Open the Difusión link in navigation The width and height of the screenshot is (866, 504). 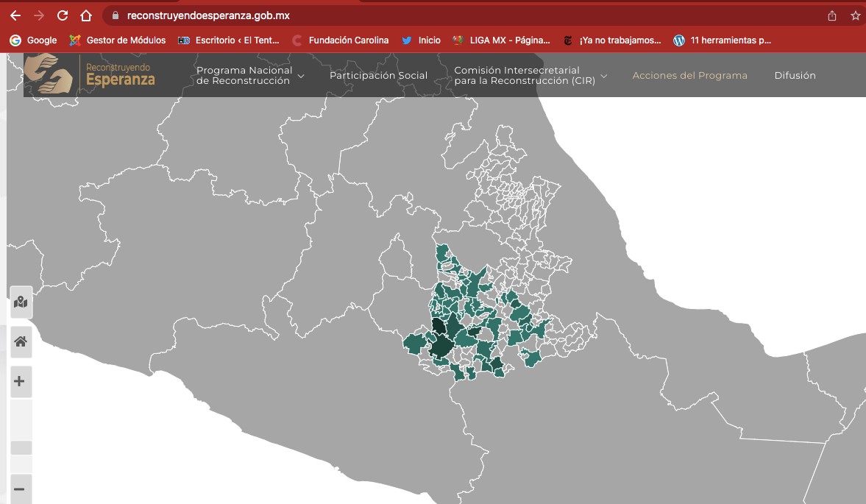[x=795, y=75]
